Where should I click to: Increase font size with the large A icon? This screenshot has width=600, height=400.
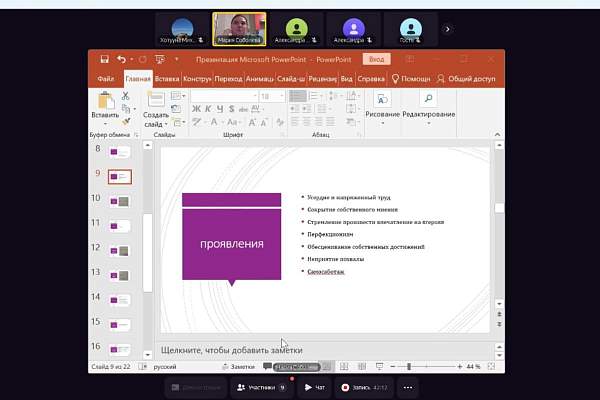pyautogui.click(x=252, y=122)
